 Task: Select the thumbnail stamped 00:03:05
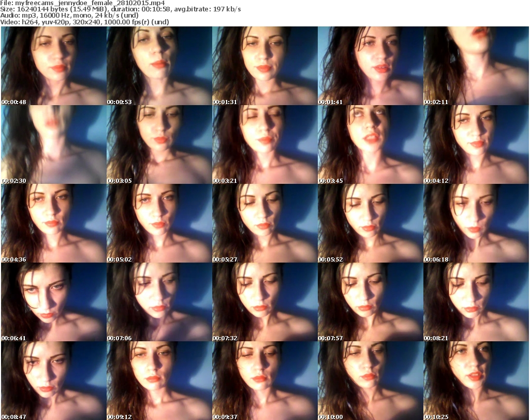point(159,144)
